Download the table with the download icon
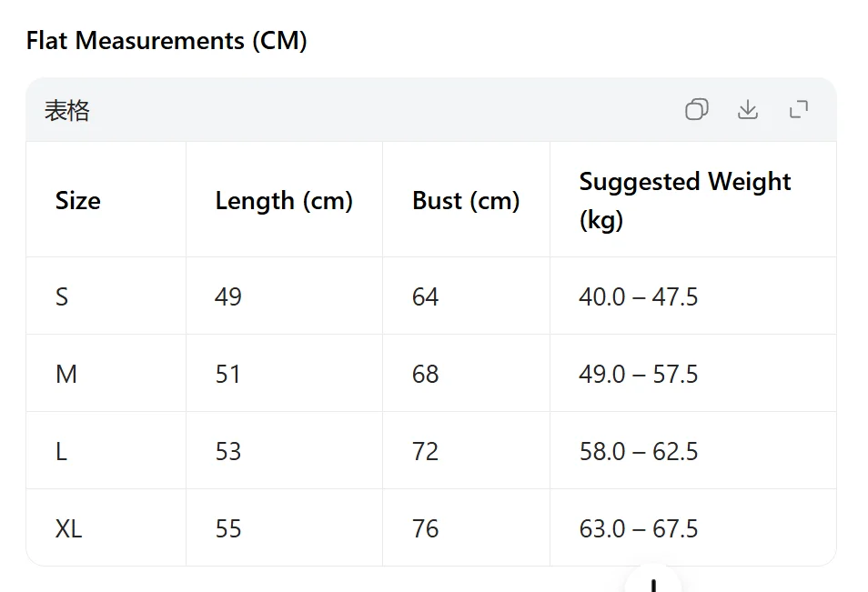868x592 pixels. click(747, 109)
